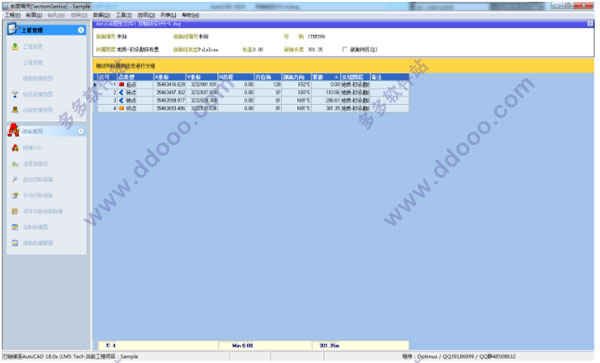Collapse the second sidebar panel with big red A
Screen dimensions: 600x363
[x=81, y=131]
